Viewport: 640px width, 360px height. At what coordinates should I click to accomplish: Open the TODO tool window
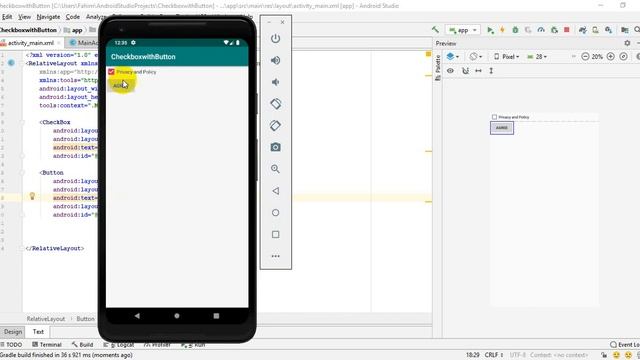point(12,345)
